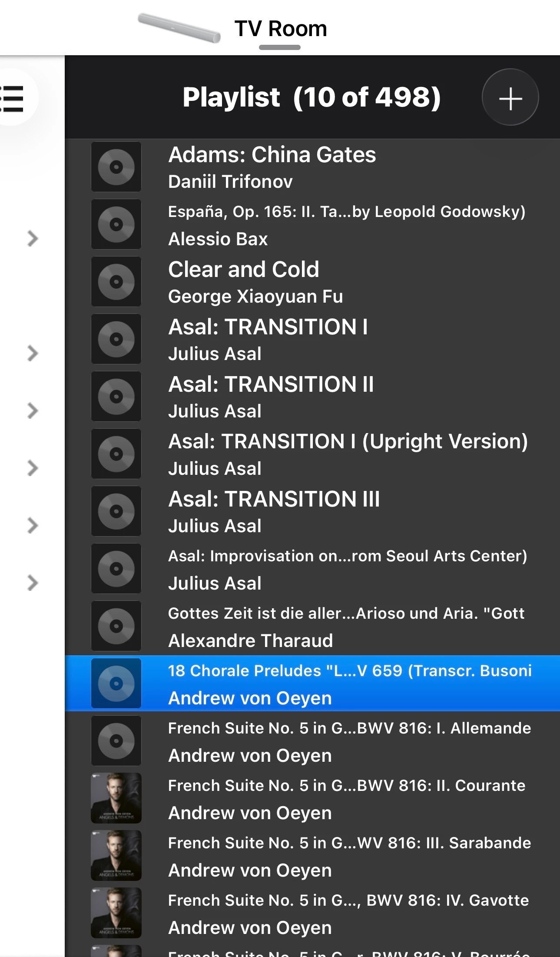Select the Asal: TRANSITION I track title
This screenshot has height=957, width=560.
coord(268,327)
